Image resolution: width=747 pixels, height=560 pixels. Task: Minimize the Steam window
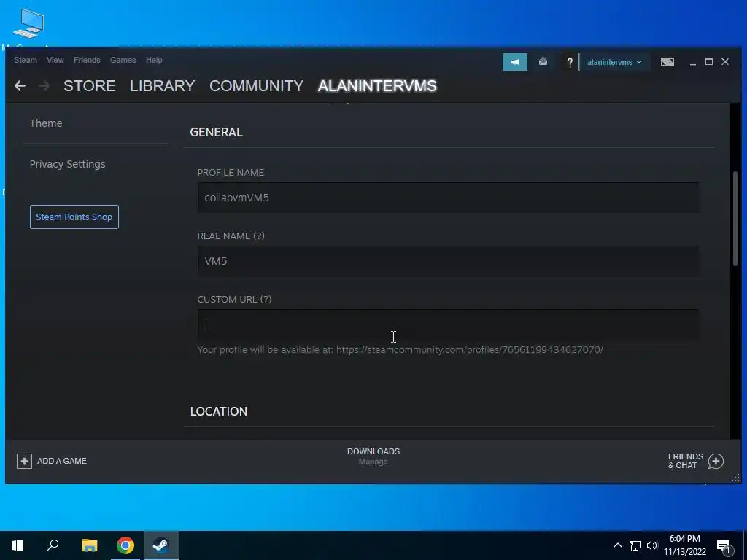pyautogui.click(x=693, y=63)
